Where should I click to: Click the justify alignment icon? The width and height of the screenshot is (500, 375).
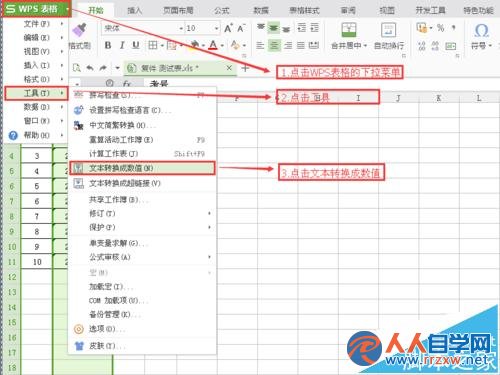point(301,45)
